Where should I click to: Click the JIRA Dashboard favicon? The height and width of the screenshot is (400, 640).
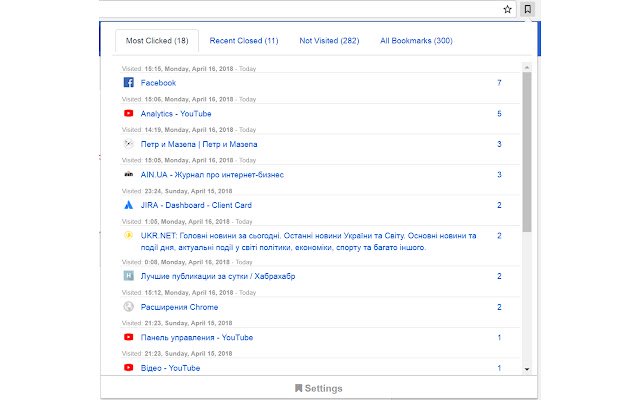pyautogui.click(x=129, y=205)
